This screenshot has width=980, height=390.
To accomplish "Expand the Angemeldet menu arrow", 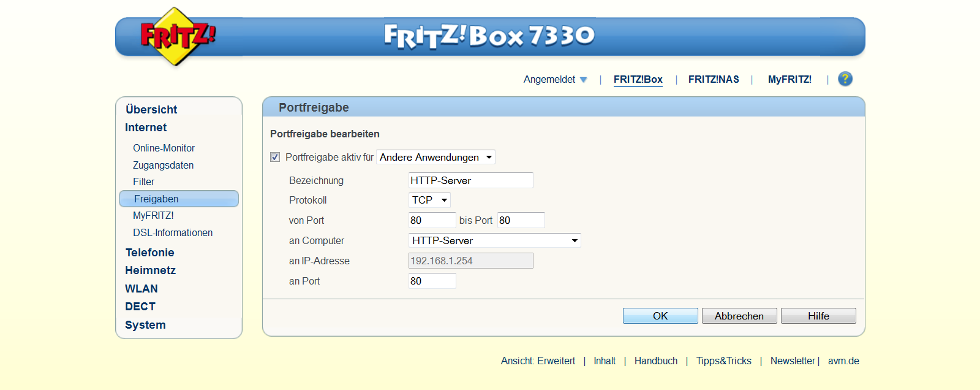I will (x=583, y=80).
